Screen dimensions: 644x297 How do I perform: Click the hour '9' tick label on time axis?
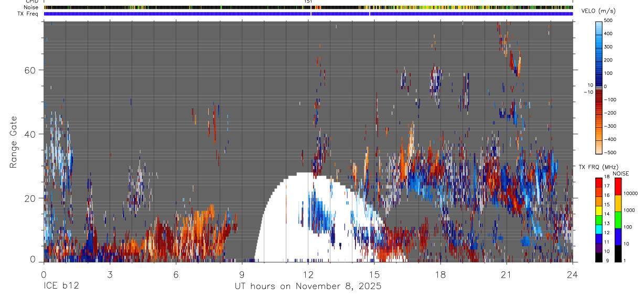(x=242, y=274)
